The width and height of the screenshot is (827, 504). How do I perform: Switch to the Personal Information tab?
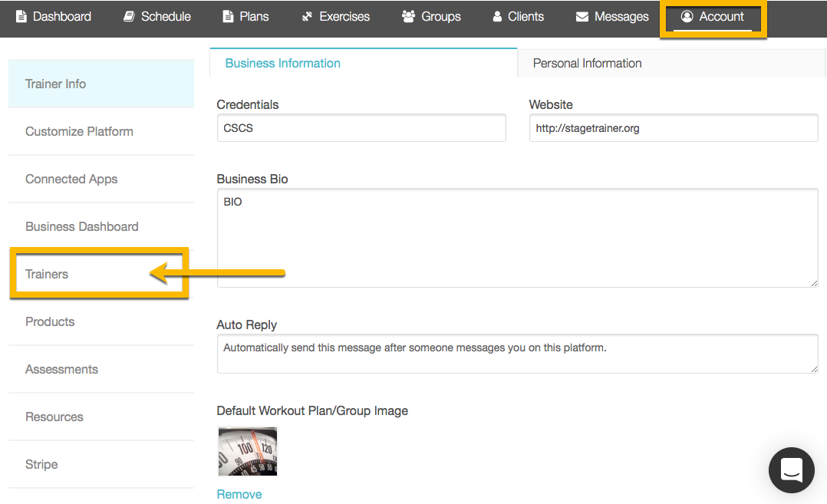tap(671, 63)
